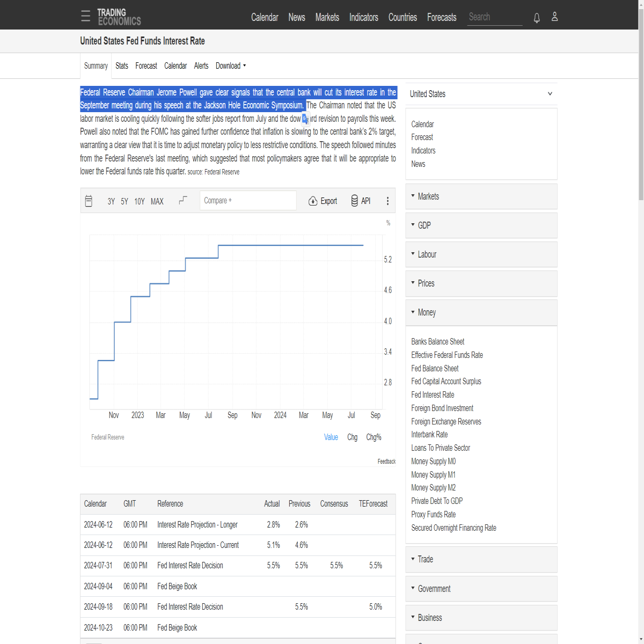This screenshot has width=644, height=644.
Task: Switch to the Alerts tab
Action: click(201, 65)
